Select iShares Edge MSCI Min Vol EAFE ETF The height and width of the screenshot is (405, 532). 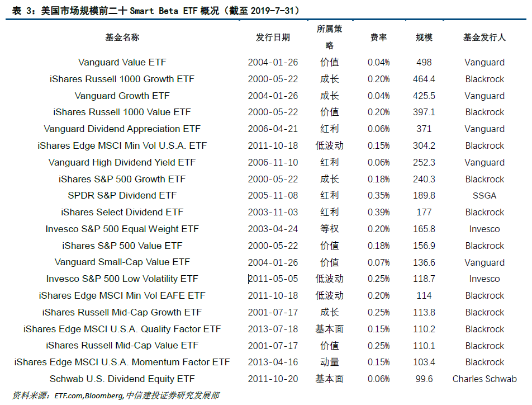tap(122, 295)
